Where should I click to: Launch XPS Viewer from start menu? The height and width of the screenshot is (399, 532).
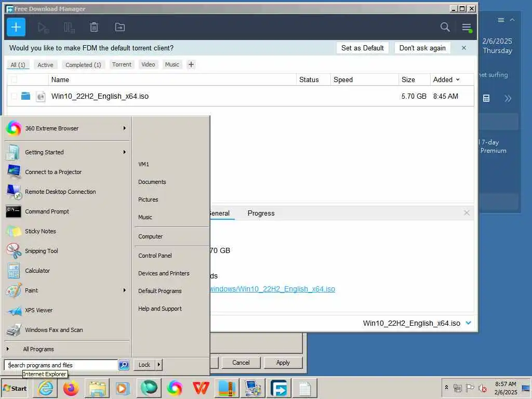[x=38, y=310]
